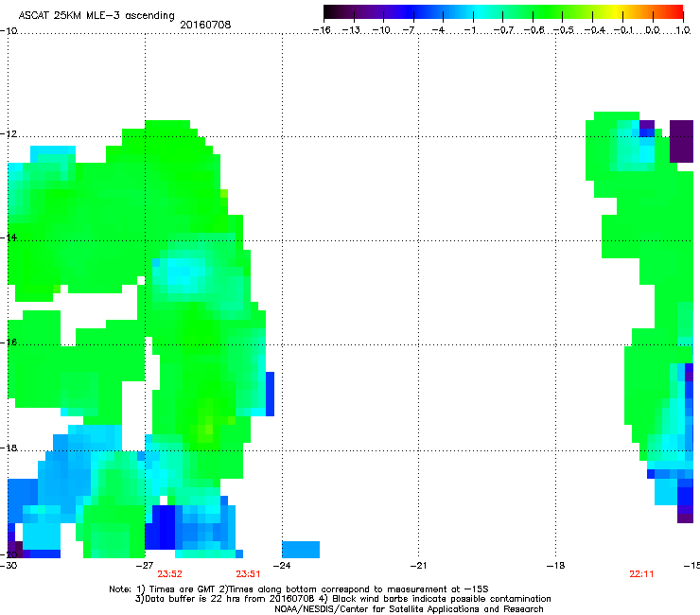Screen dimensions: 700x615
Task: Click the large dark purple block at top right
Action: coord(681,141)
